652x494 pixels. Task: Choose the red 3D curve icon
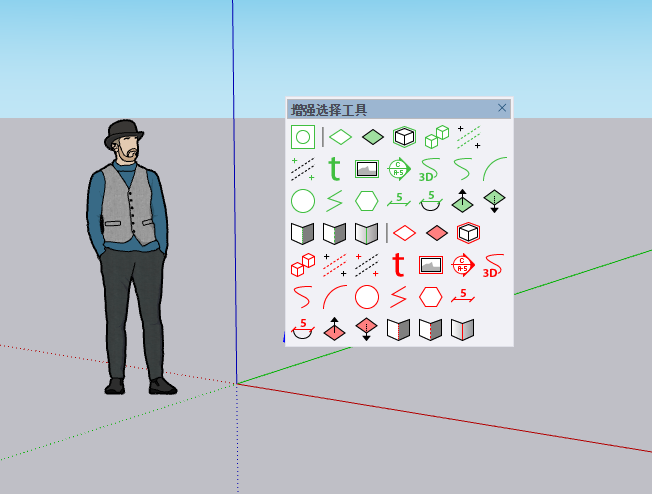(x=494, y=265)
